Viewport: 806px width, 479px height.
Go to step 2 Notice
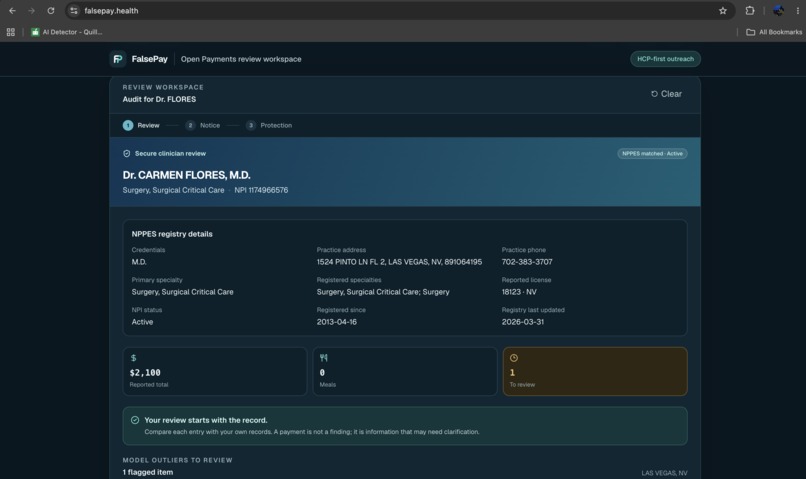coord(203,125)
